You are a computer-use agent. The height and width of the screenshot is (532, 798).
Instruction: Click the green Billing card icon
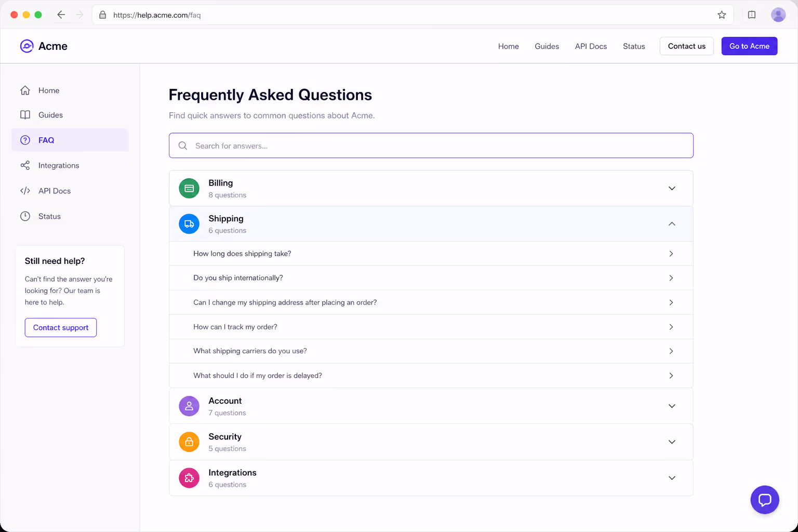click(x=189, y=188)
